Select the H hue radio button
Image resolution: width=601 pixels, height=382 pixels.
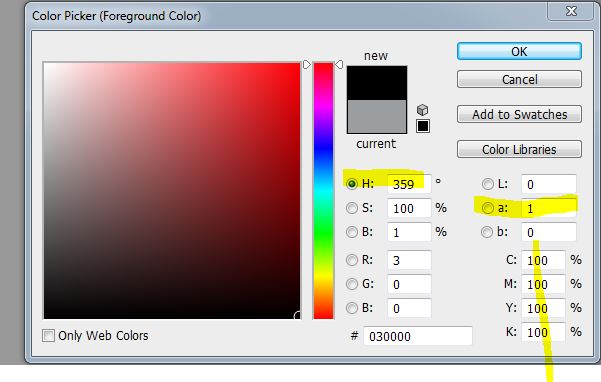pos(351,184)
